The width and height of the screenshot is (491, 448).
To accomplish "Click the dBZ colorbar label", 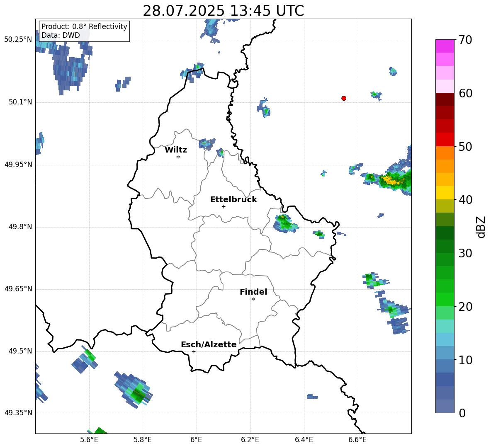I will coord(481,227).
